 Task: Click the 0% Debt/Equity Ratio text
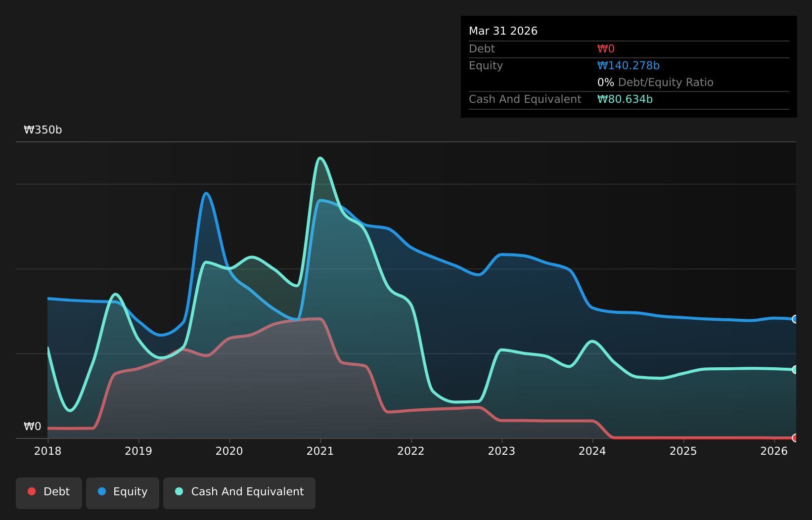click(655, 83)
